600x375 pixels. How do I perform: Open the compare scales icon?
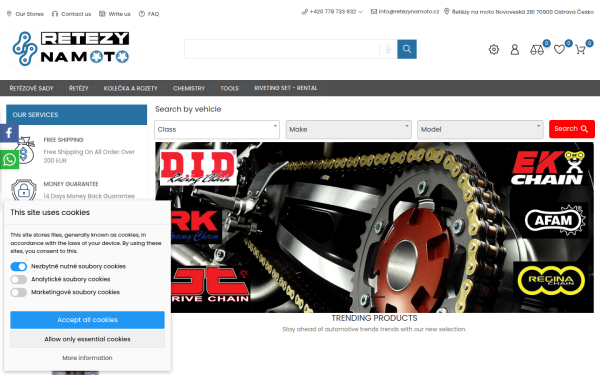pyautogui.click(x=537, y=50)
